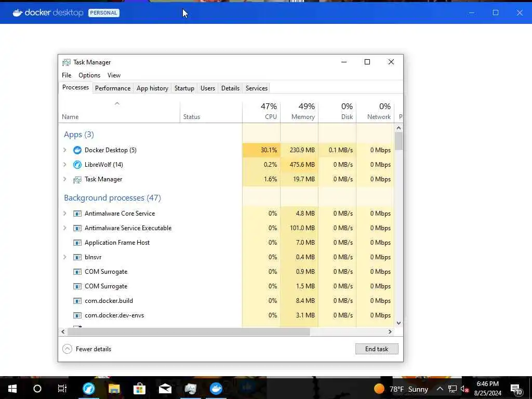Open the Windows Start menu

pos(12,389)
